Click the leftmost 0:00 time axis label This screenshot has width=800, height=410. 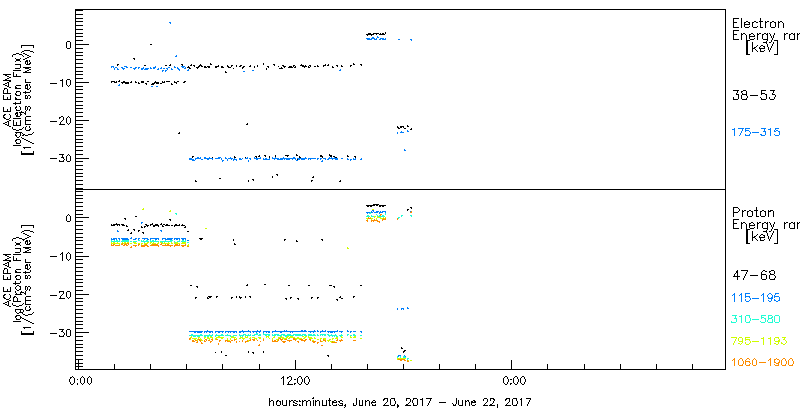pyautogui.click(x=80, y=380)
